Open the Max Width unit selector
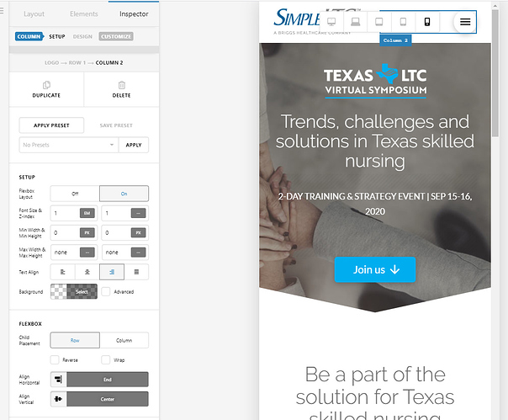The height and width of the screenshot is (420, 508). 87,253
